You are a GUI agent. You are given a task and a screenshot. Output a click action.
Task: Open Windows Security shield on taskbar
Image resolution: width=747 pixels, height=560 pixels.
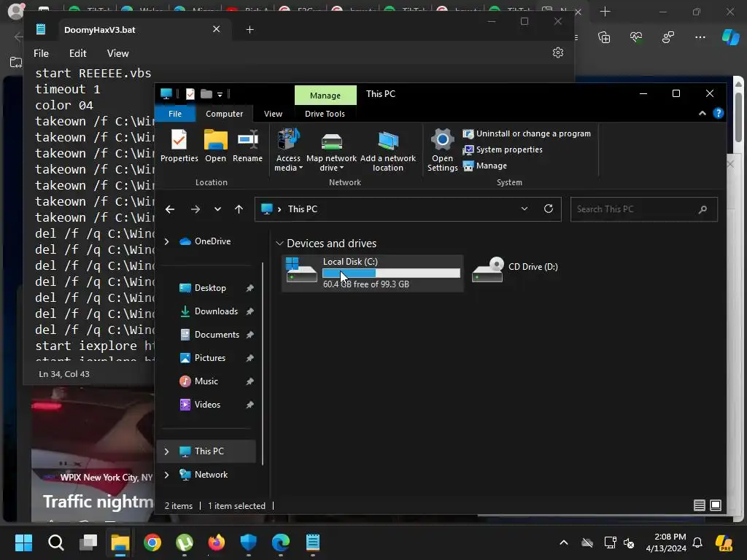click(x=248, y=542)
